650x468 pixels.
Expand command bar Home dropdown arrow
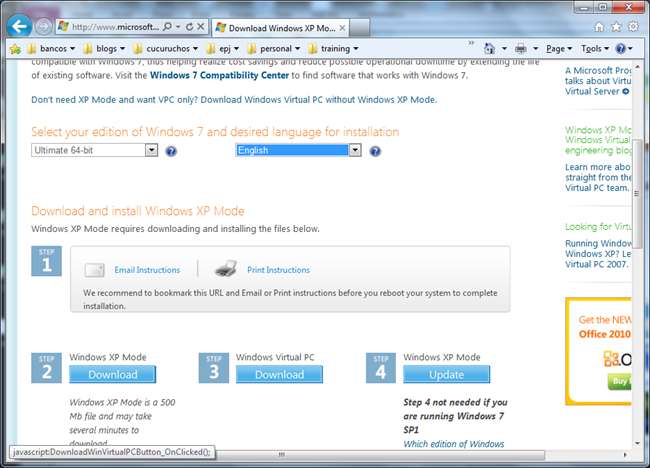coord(504,49)
